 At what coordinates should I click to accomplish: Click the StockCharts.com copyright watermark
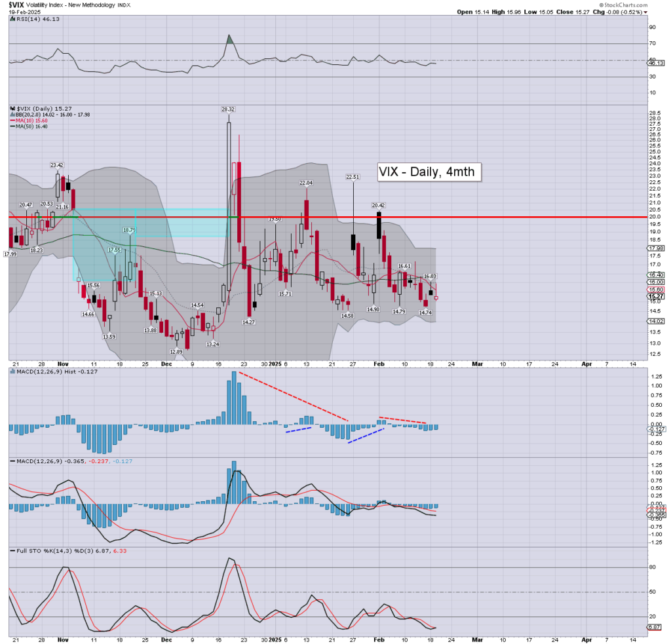click(x=628, y=5)
